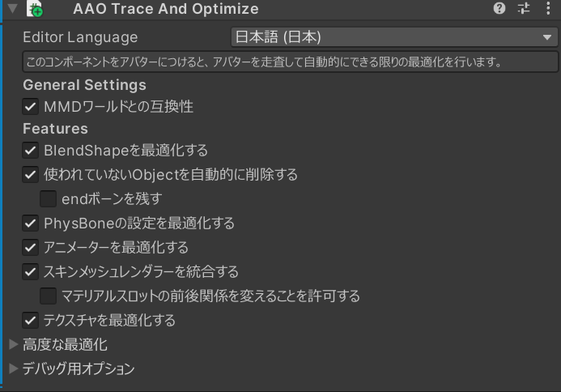Open the component presets slider icon

[524, 9]
